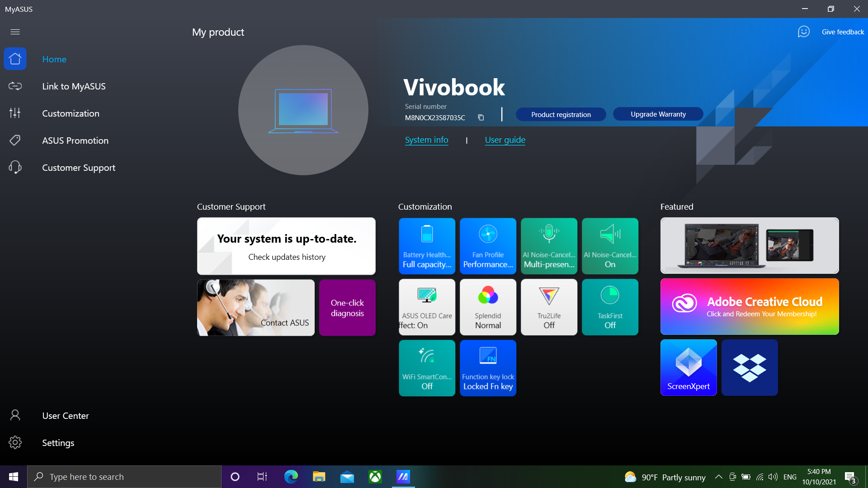
Task: Open Wi-Fi network tray icon
Action: tap(759, 477)
